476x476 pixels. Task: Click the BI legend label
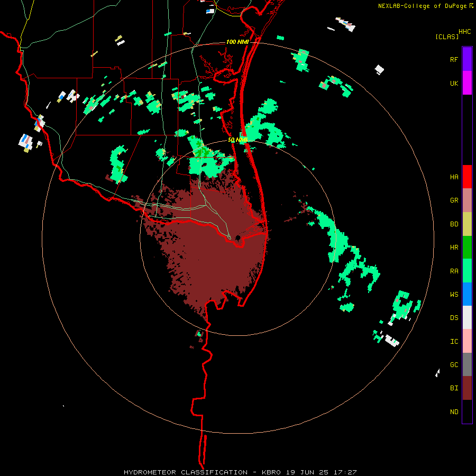pos(454,388)
